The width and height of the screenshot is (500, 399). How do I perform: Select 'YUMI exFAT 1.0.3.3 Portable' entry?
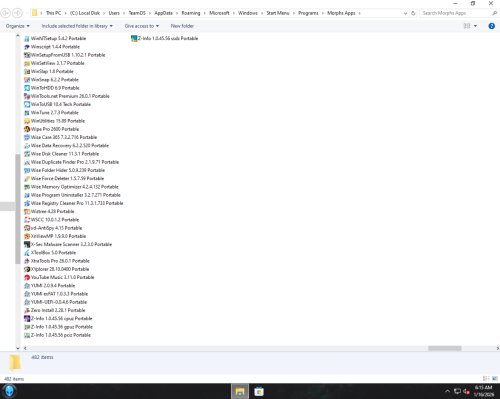coord(56,294)
